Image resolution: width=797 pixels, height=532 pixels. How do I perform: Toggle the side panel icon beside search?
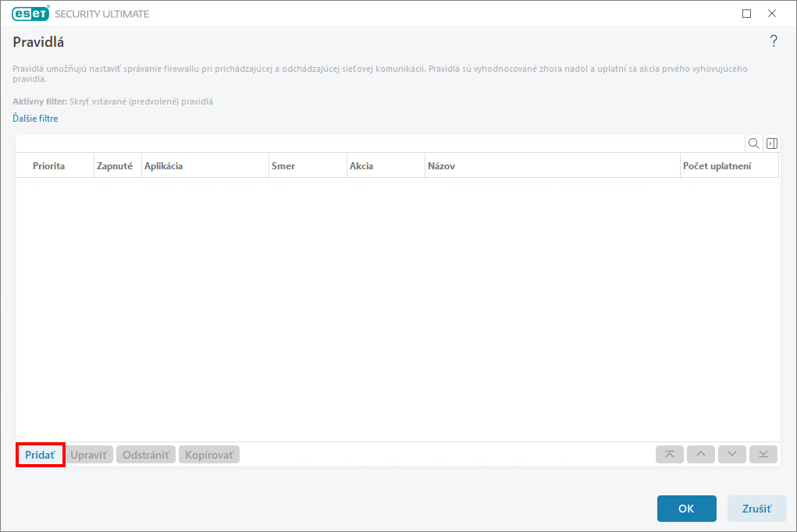[771, 144]
